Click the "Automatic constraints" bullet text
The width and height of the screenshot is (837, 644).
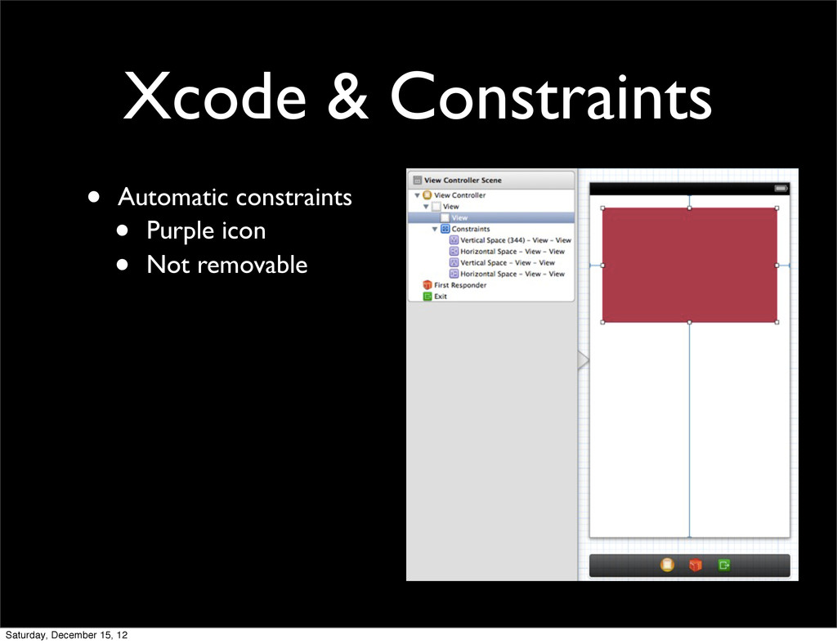point(235,197)
